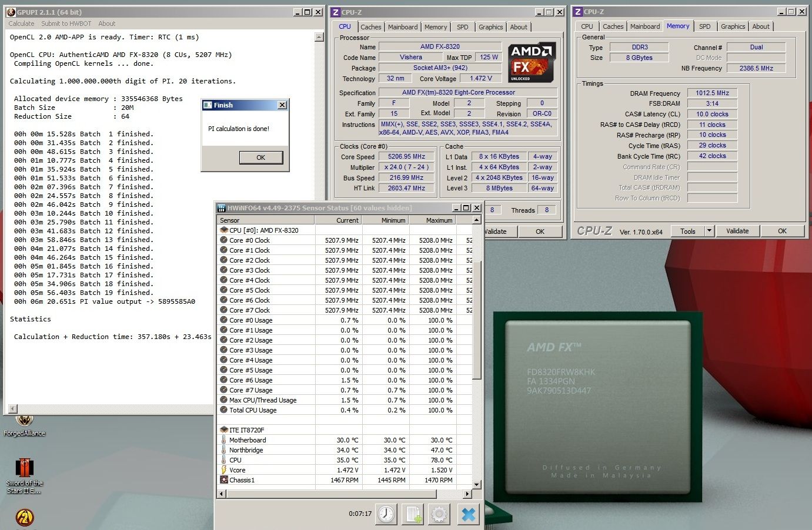Click the Core Speed 5206.95 MHz field
Image resolution: width=812 pixels, height=530 pixels.
[x=406, y=157]
